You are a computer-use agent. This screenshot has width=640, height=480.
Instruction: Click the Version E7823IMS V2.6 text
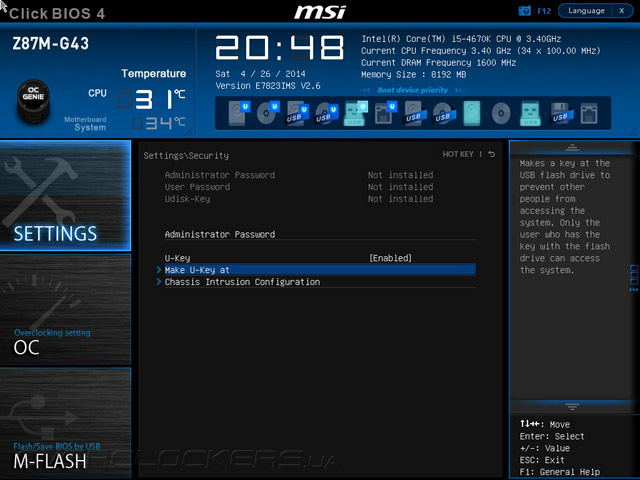pyautogui.click(x=268, y=86)
